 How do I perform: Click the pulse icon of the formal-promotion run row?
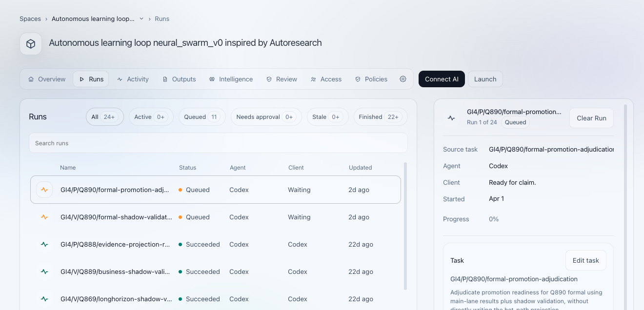(x=44, y=190)
